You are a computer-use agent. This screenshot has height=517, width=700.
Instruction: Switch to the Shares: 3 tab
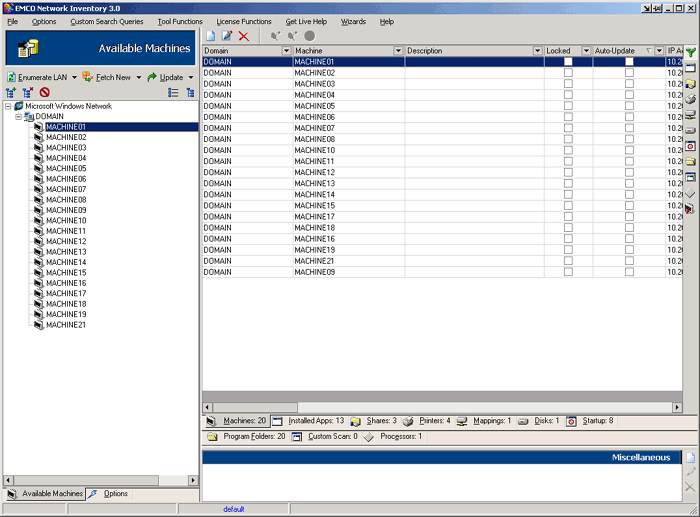374,421
